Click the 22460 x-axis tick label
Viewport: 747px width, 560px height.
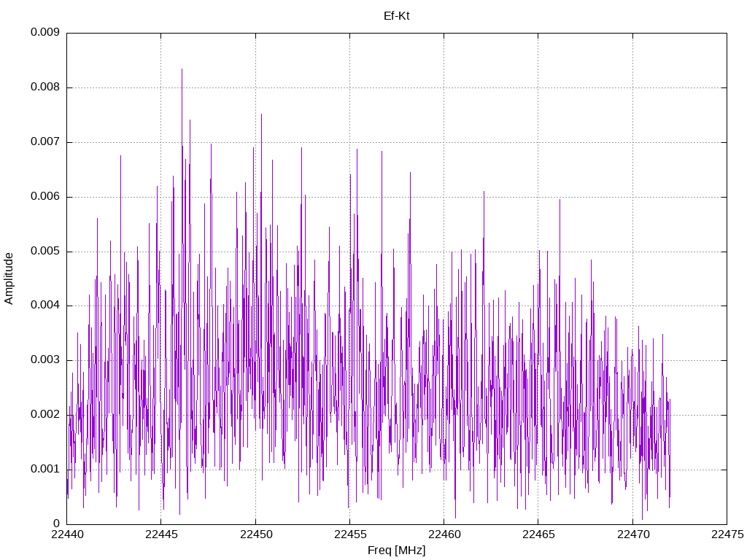coord(444,534)
